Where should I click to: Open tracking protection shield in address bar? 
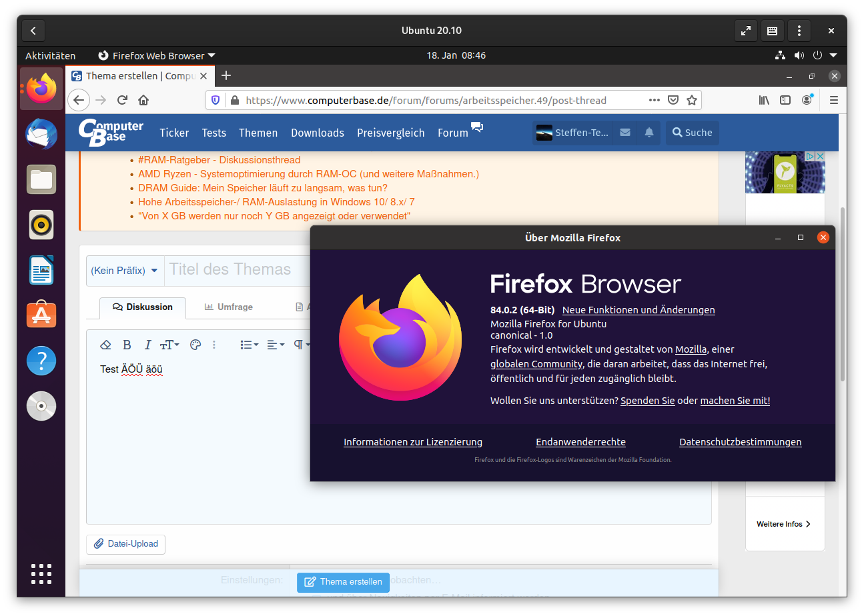click(x=215, y=100)
